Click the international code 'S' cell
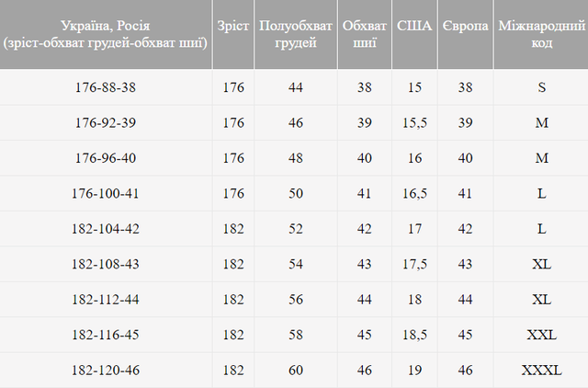The width and height of the screenshot is (588, 388). point(541,87)
